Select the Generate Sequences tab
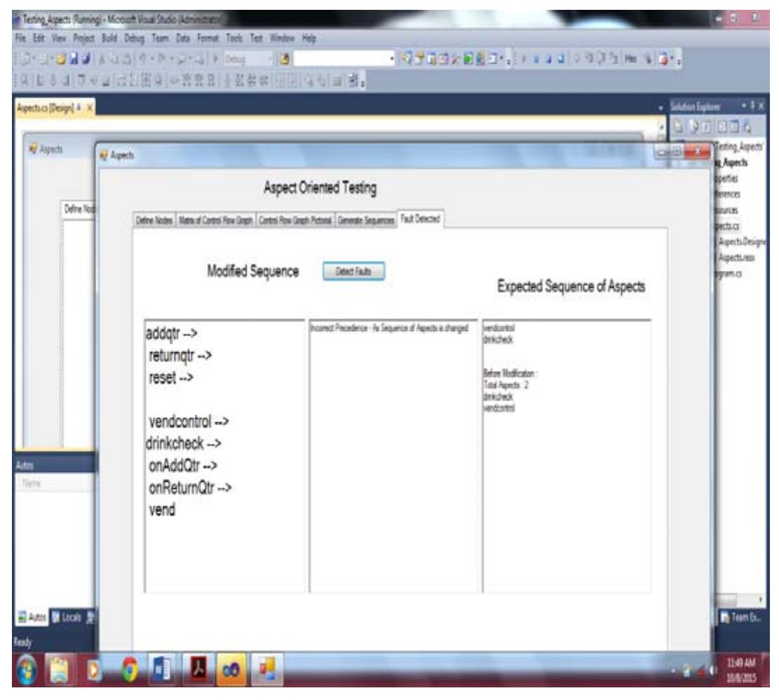The width and height of the screenshot is (779, 700). tap(365, 220)
